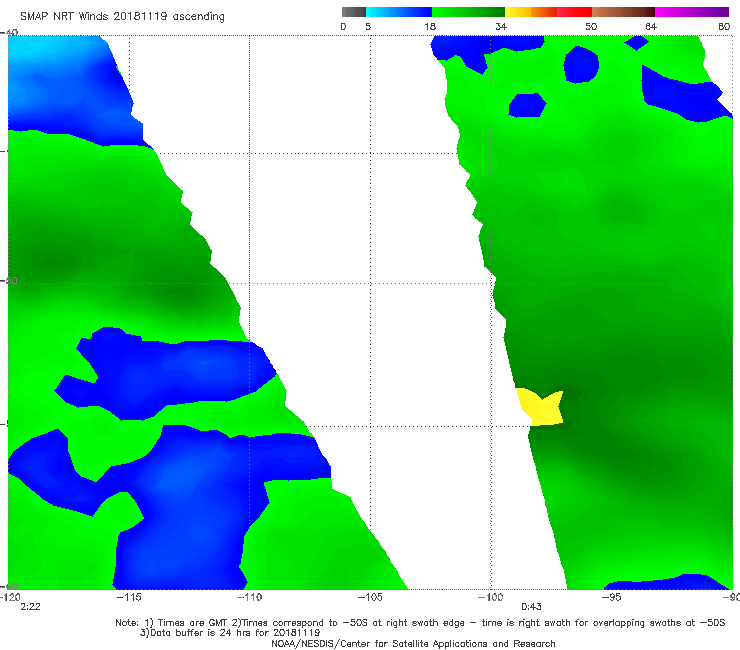Select the yellow high-wind patch on the map

coord(541,408)
